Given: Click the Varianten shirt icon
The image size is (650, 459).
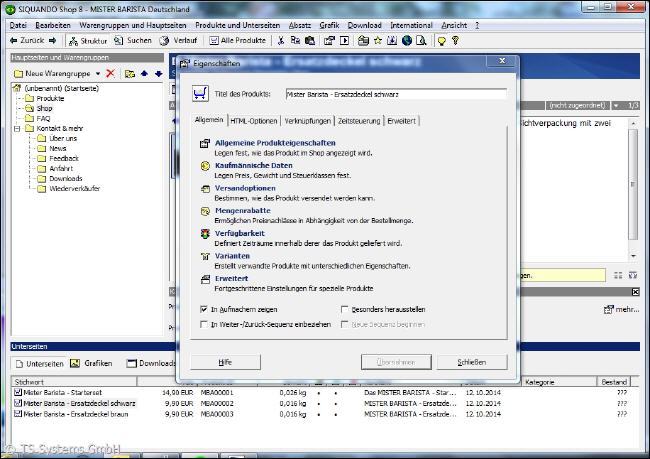Looking at the screenshot, I should coord(205,257).
